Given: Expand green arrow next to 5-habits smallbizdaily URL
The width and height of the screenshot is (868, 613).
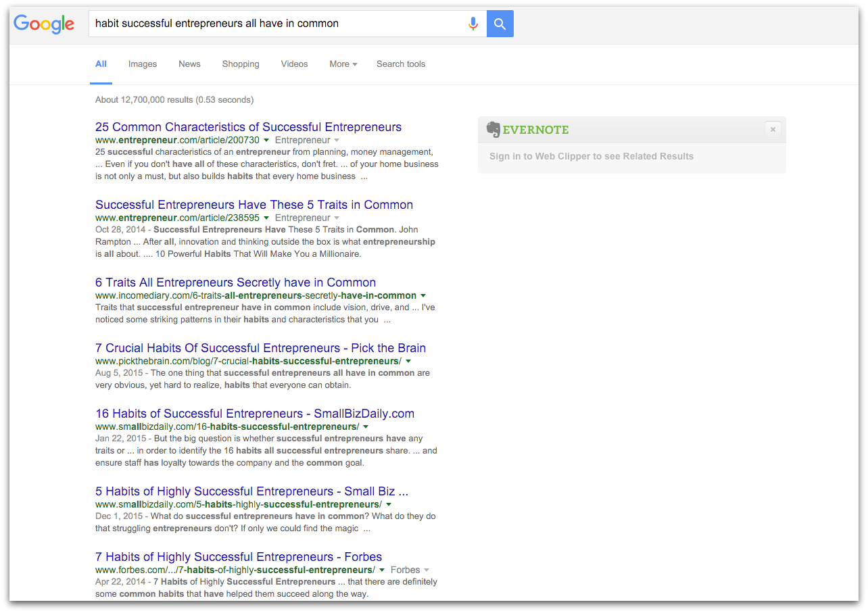Looking at the screenshot, I should pos(389,505).
